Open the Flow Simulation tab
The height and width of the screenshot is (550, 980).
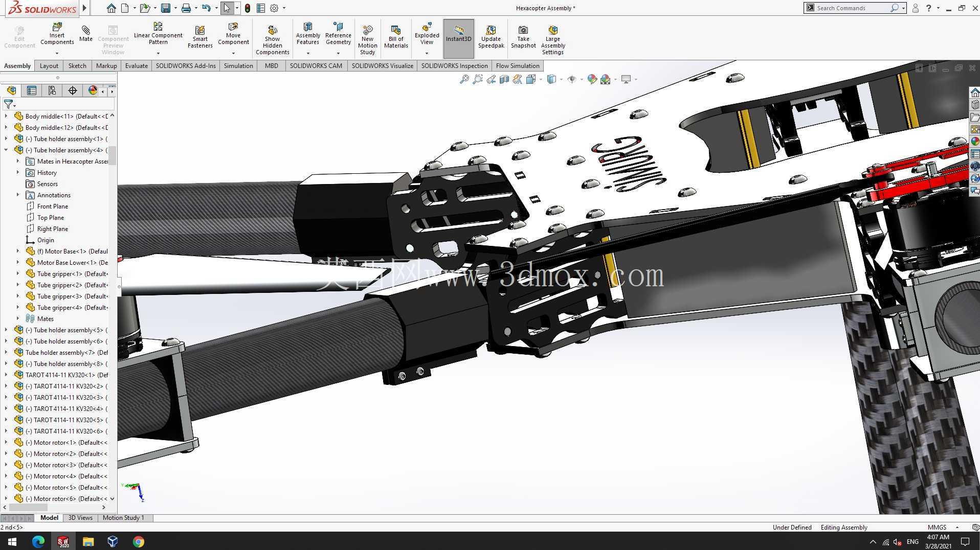pyautogui.click(x=518, y=65)
